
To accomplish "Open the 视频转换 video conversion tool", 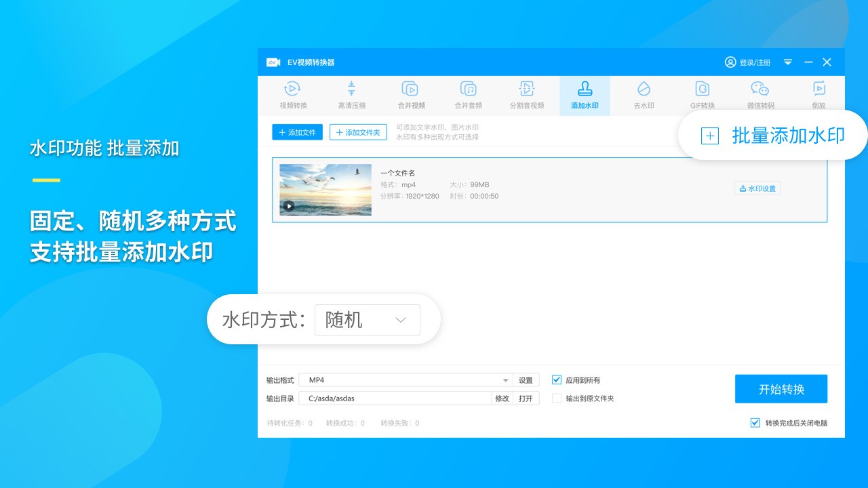I will pyautogui.click(x=292, y=95).
